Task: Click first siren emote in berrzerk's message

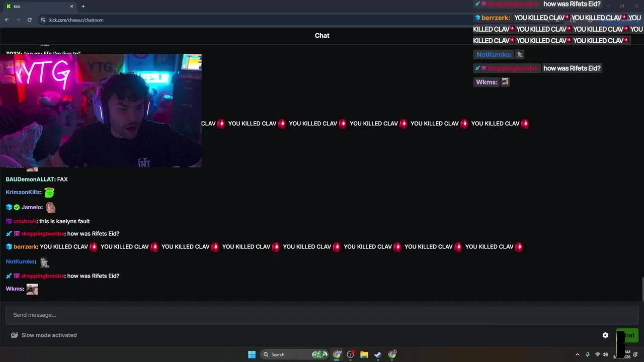Action: click(93, 247)
